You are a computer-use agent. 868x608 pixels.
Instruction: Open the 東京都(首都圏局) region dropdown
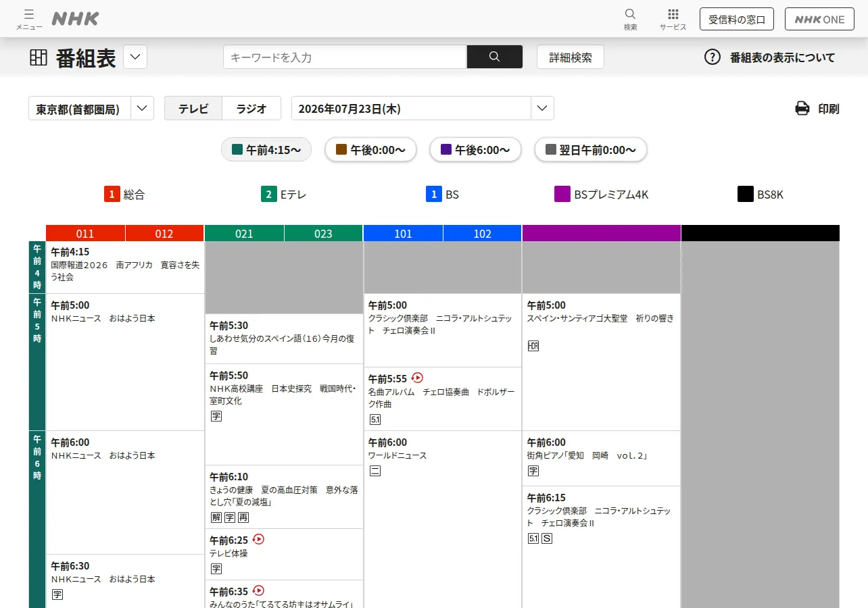tap(91, 108)
